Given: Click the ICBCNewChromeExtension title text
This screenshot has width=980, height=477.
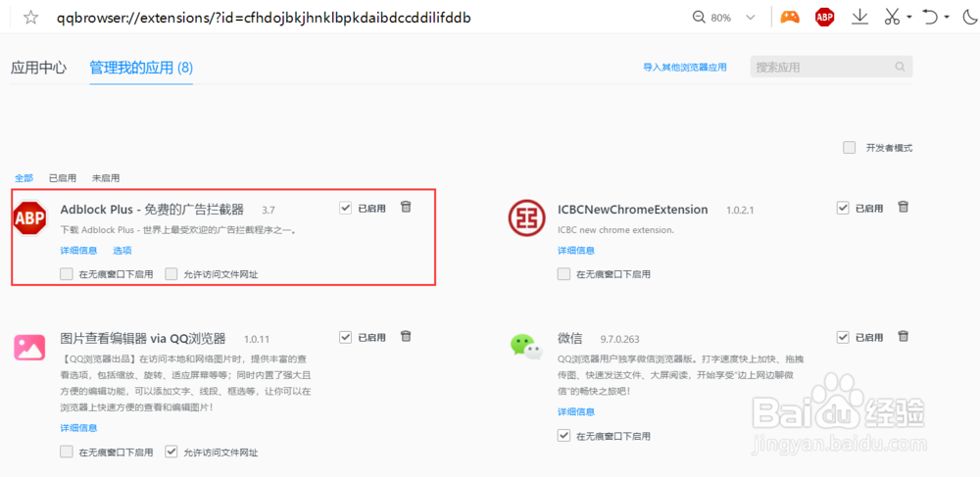Looking at the screenshot, I should [632, 210].
